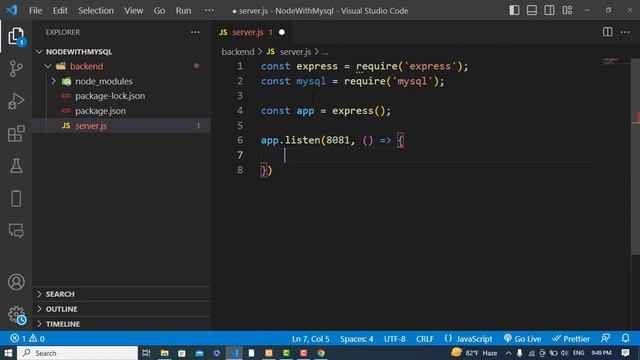Open the Selection menu

96,11
